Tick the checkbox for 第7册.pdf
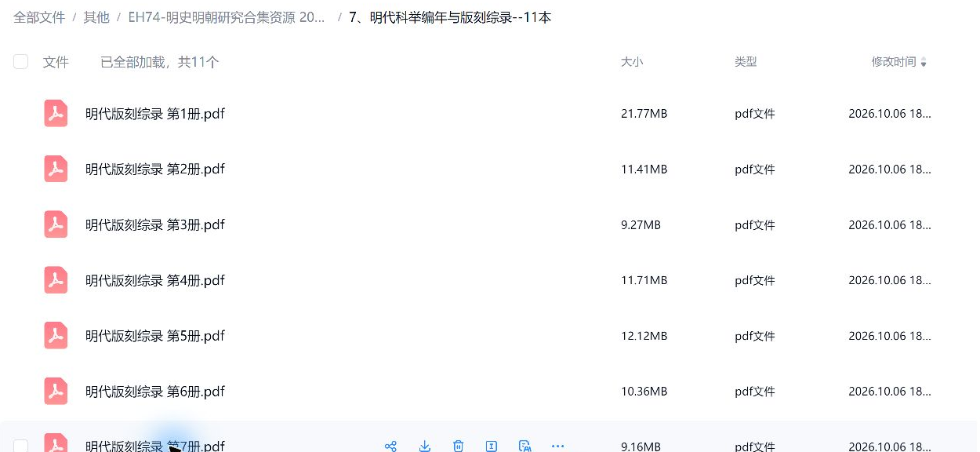The width and height of the screenshot is (980, 452). (x=21, y=446)
